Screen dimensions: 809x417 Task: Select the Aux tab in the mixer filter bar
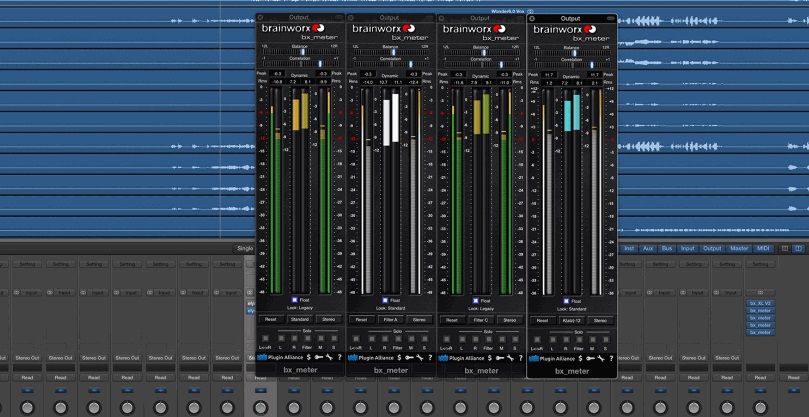(x=648, y=248)
